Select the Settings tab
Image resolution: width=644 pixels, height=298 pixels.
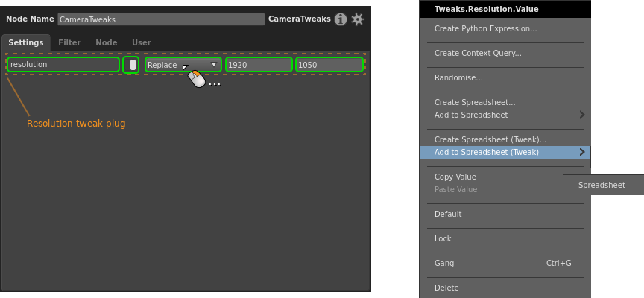pyautogui.click(x=26, y=43)
